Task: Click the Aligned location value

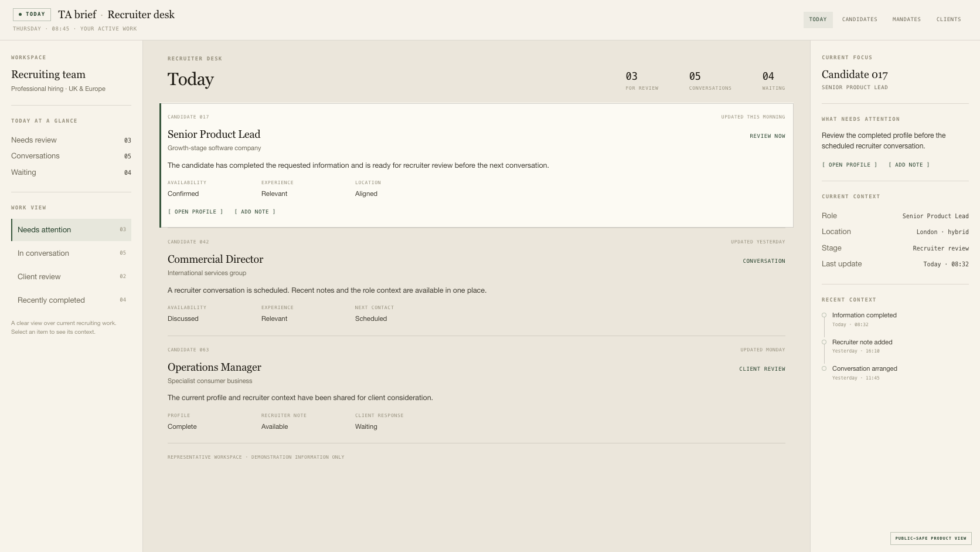Action: [366, 194]
